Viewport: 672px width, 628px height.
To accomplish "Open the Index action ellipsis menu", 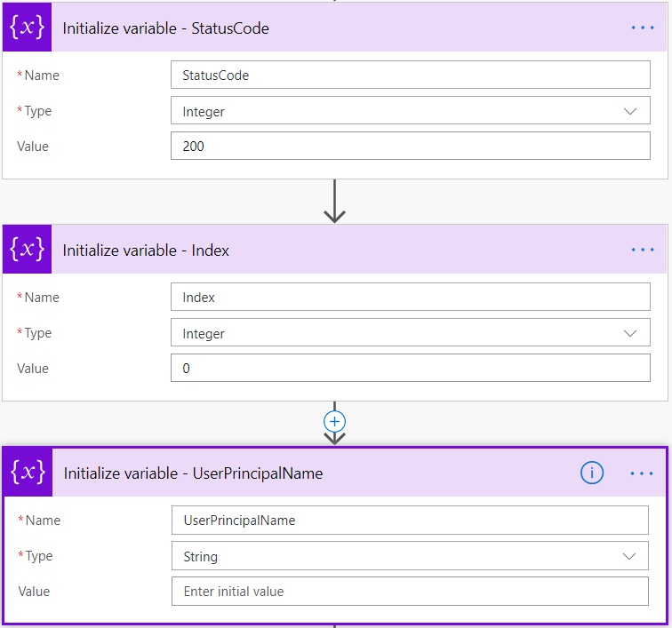I will (642, 250).
